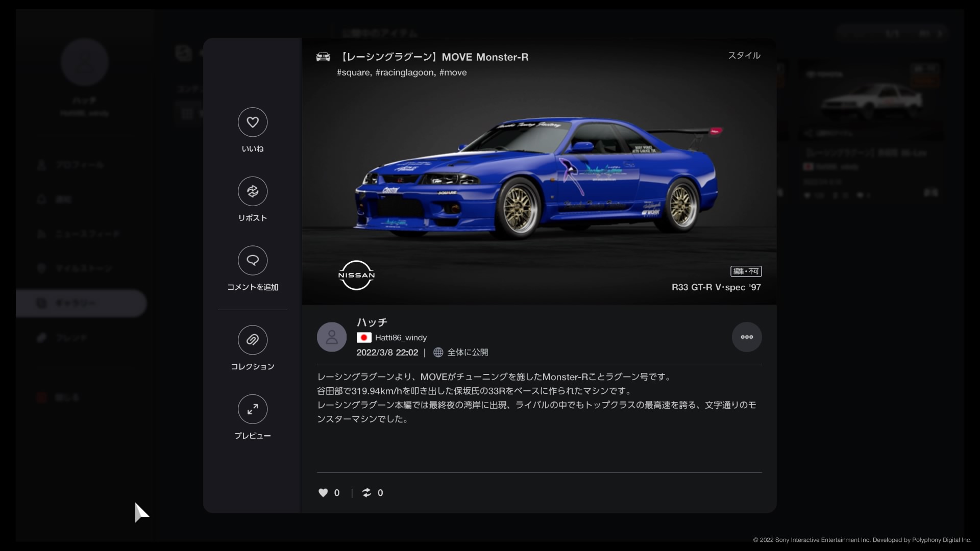This screenshot has width=980, height=551.
Task: Click the コメントを追加 speech bubble icon
Action: 253,261
